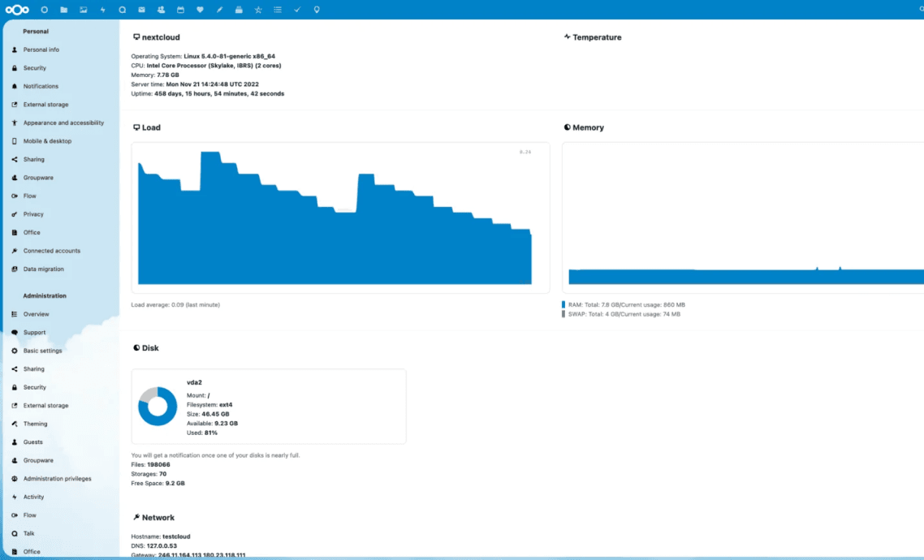Viewport: 924px width, 560px height.
Task: Open the Maps location pin icon
Action: click(x=317, y=10)
